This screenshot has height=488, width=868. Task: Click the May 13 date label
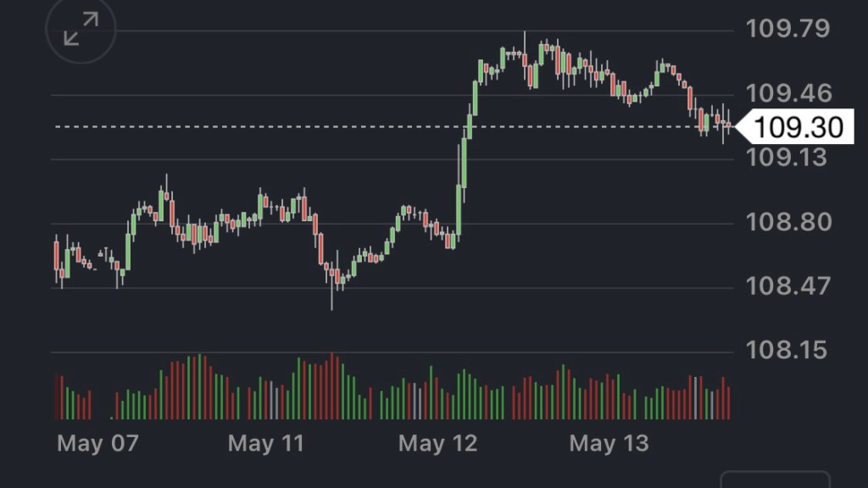tap(609, 443)
